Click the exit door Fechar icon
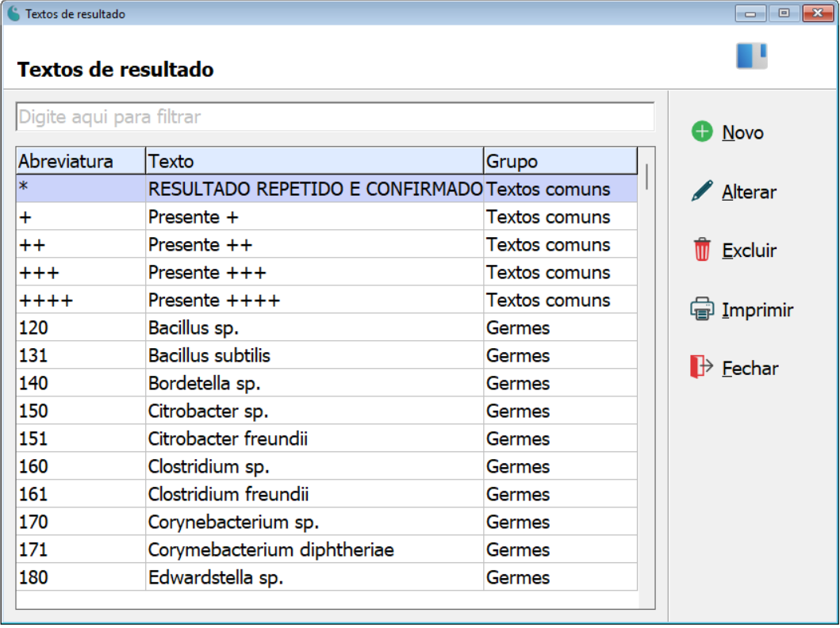This screenshot has width=840, height=628. (x=702, y=367)
